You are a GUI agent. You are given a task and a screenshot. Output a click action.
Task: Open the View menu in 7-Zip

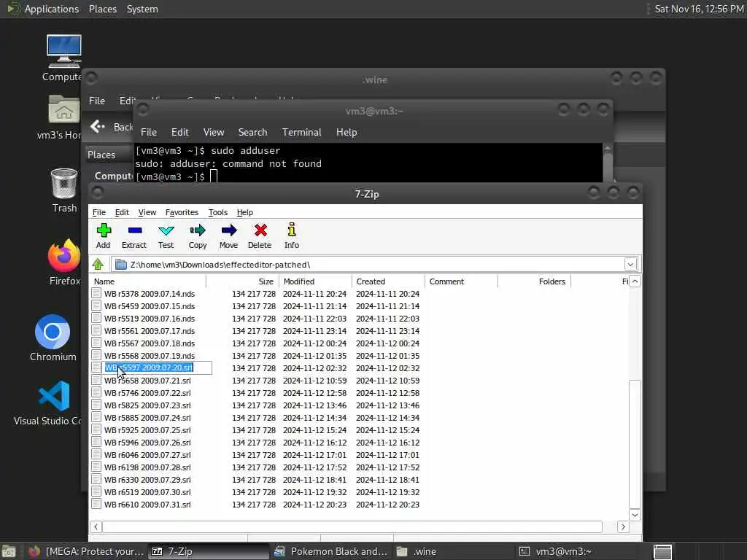[147, 212]
